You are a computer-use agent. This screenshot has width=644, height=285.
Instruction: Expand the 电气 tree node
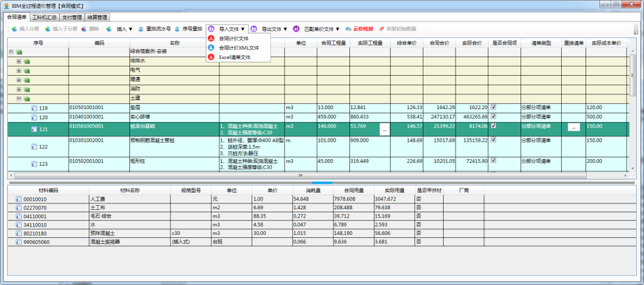click(x=18, y=70)
